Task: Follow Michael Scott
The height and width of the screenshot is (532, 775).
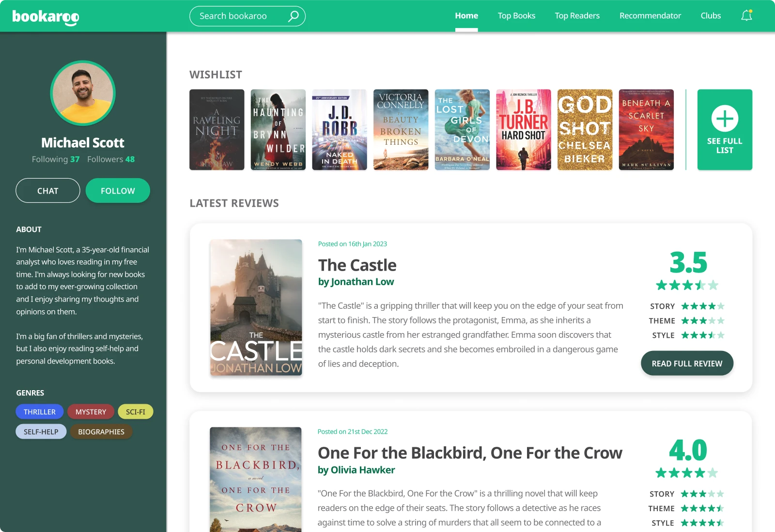Action: pos(117,190)
